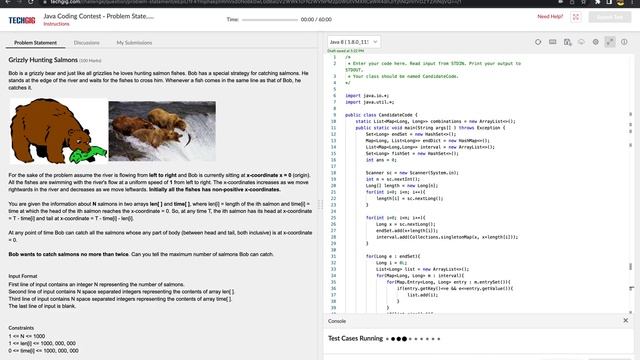The width and height of the screenshot is (640, 360).
Task: Close the Console panel
Action: click(626, 320)
